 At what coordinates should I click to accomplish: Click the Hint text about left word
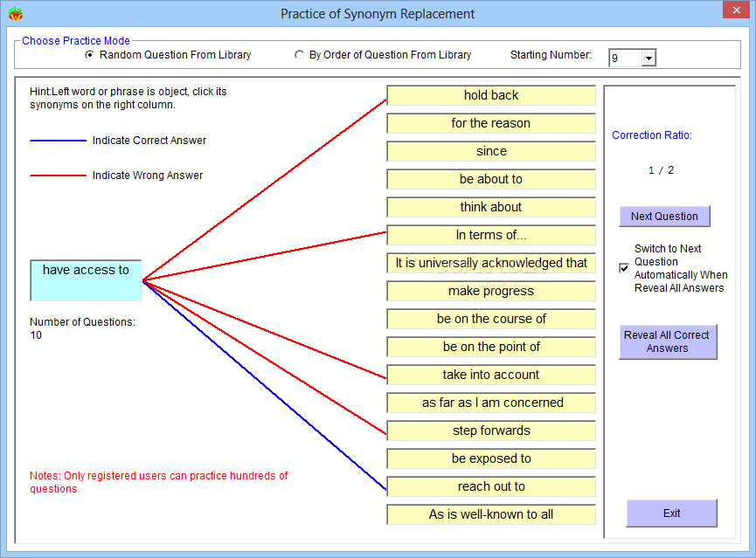[128, 98]
